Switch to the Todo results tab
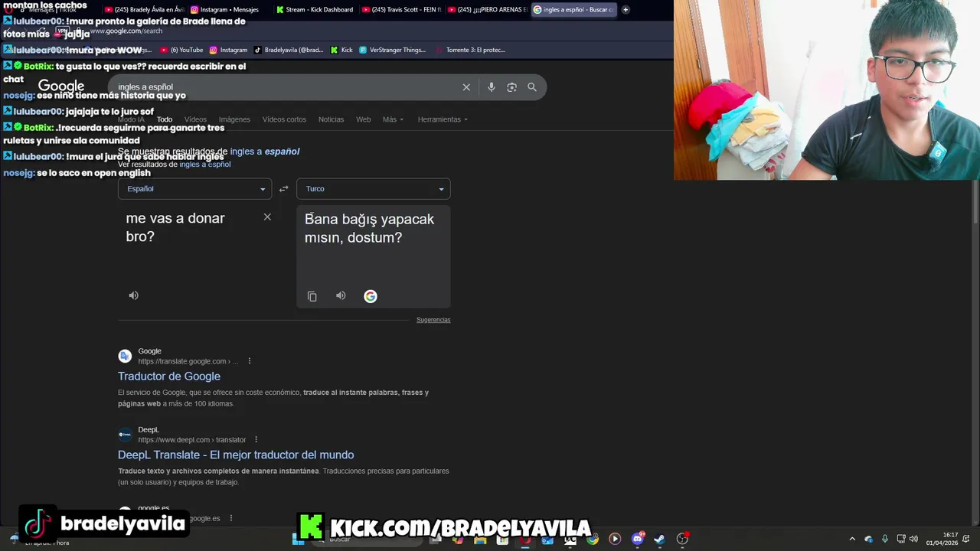980x551 pixels. tap(165, 119)
